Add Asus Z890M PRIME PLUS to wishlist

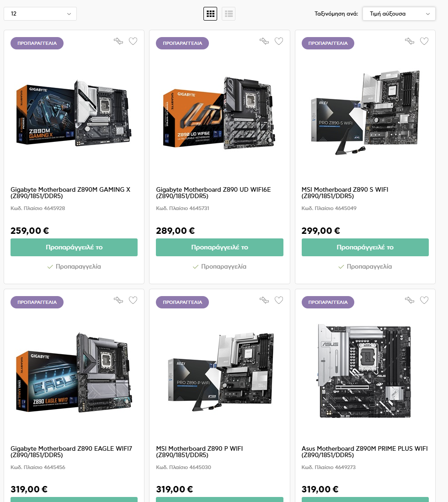pos(424,300)
